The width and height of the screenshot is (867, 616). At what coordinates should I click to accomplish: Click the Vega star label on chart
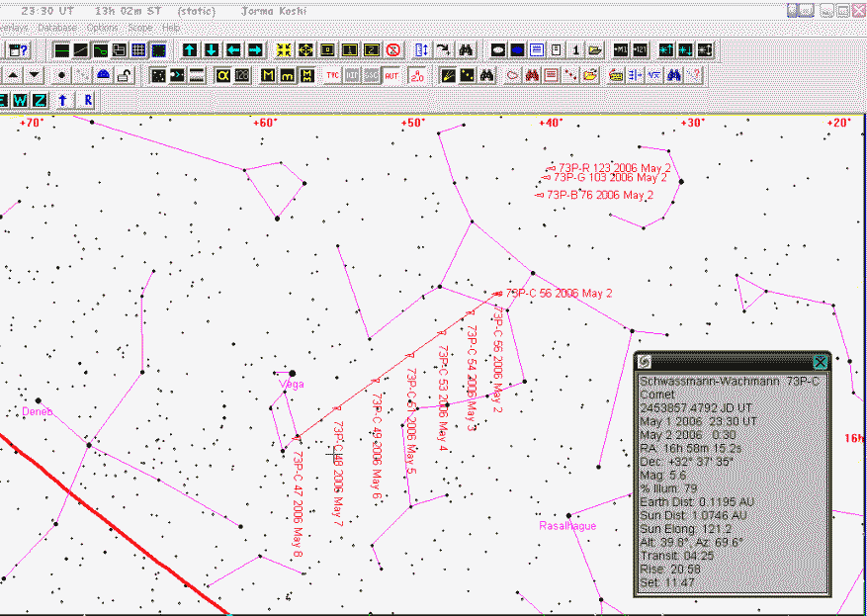(291, 385)
